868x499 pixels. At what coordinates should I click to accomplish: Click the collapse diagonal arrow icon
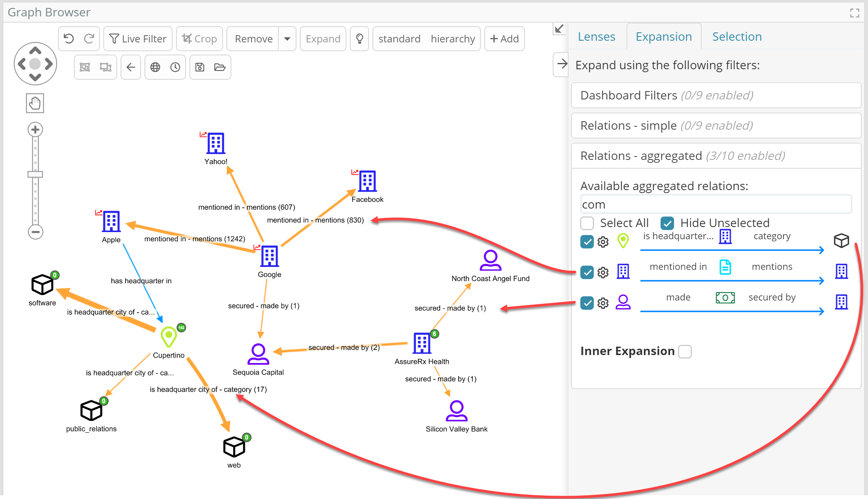click(559, 29)
